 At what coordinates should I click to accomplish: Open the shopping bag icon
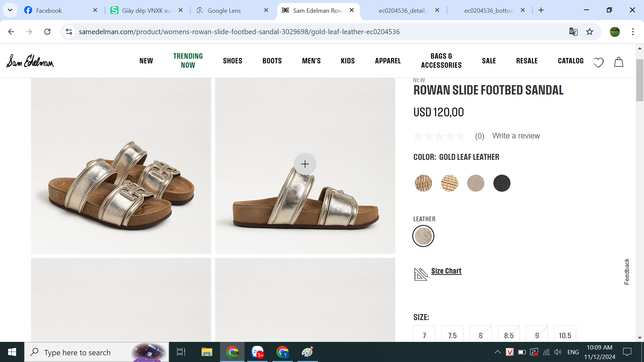tap(619, 62)
